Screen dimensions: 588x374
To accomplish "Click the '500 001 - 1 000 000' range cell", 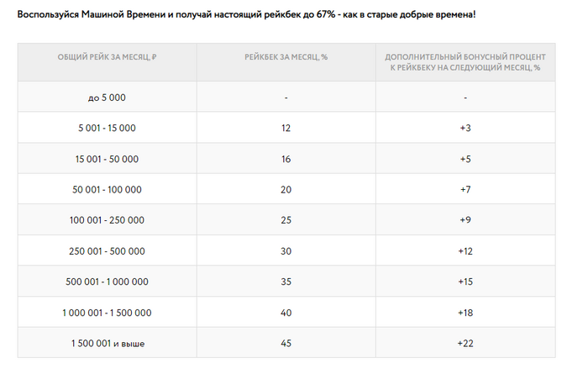I will coord(107,282).
